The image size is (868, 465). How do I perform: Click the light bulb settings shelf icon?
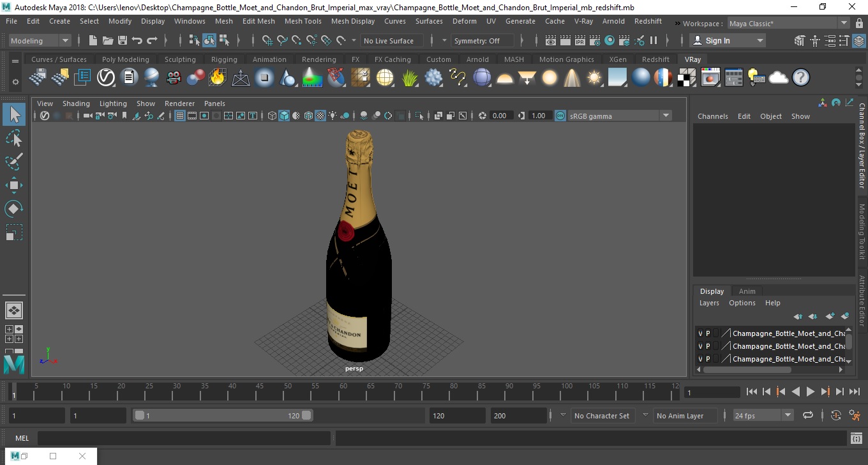point(756,78)
